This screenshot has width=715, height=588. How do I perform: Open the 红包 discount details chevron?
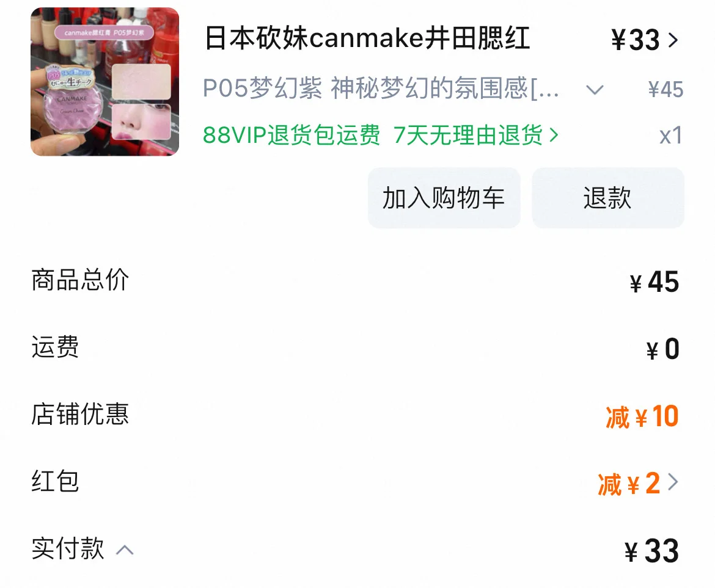[673, 482]
